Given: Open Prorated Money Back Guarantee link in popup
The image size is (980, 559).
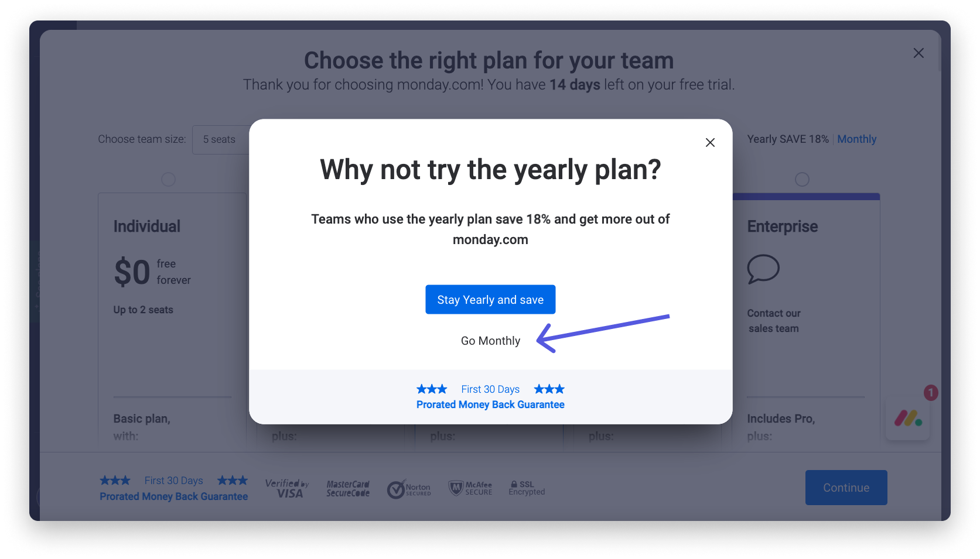Looking at the screenshot, I should [x=490, y=404].
